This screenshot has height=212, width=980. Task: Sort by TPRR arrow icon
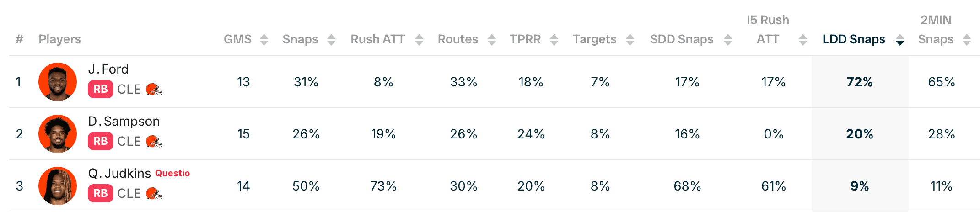(x=554, y=40)
